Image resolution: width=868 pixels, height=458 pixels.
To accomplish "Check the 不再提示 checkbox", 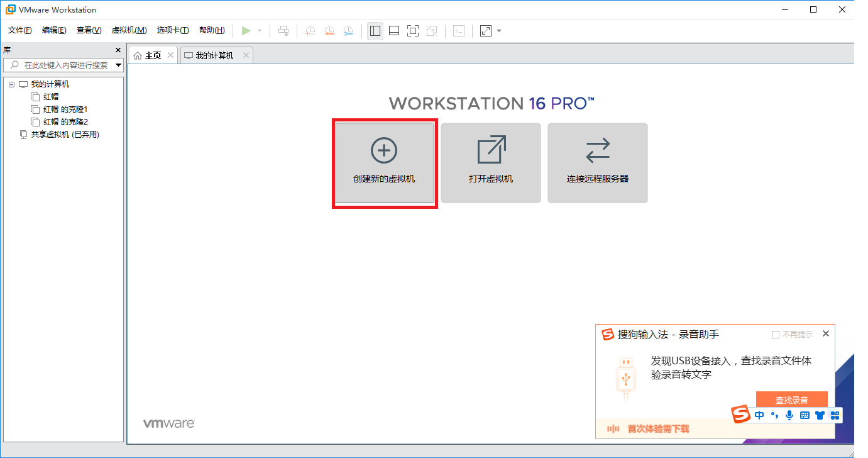I will point(776,335).
